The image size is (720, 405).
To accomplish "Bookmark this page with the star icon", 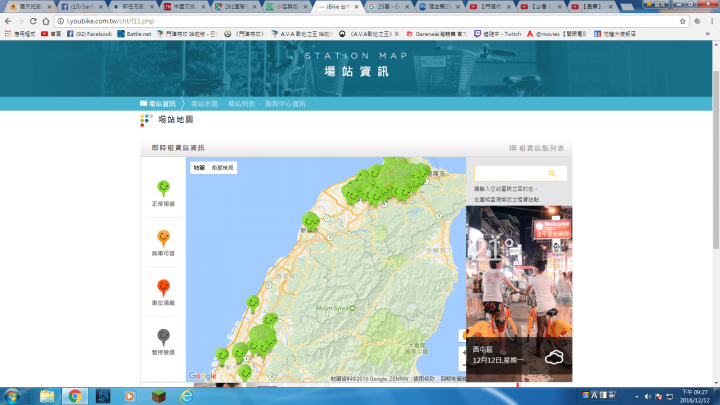I will click(682, 21).
